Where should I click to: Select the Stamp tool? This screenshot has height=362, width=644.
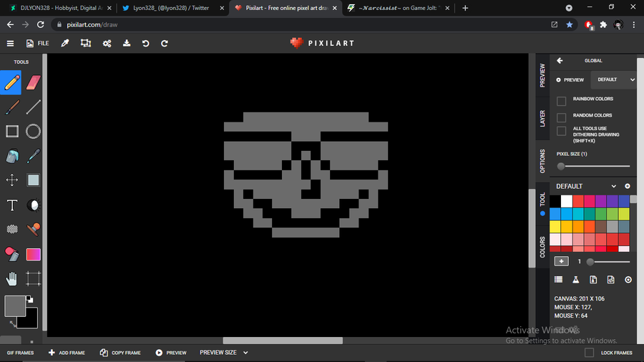tap(33, 229)
